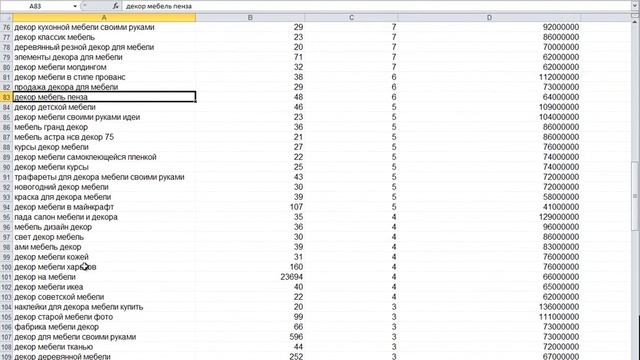
Task: Click value 160 in column B
Action: (x=296, y=267)
